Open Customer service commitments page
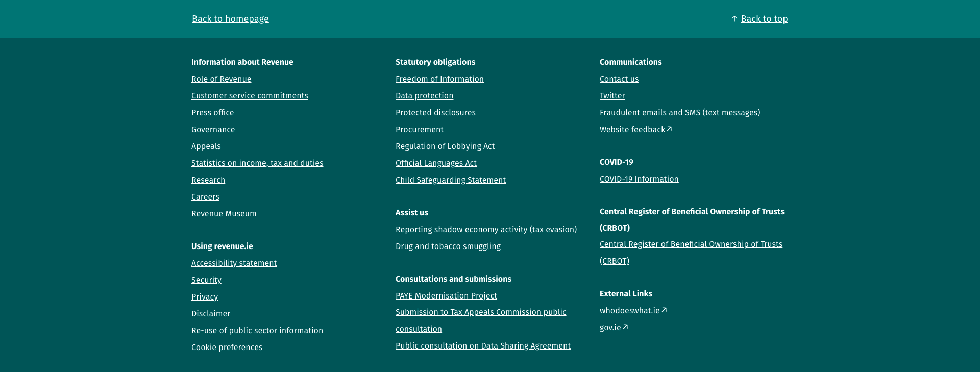The width and height of the screenshot is (980, 372). point(250,96)
